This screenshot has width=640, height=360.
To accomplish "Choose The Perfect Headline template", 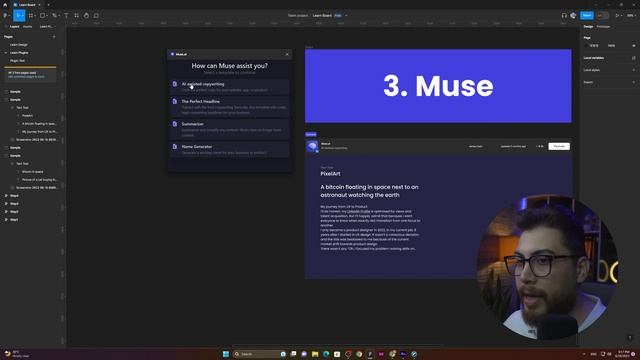I will coord(229,107).
